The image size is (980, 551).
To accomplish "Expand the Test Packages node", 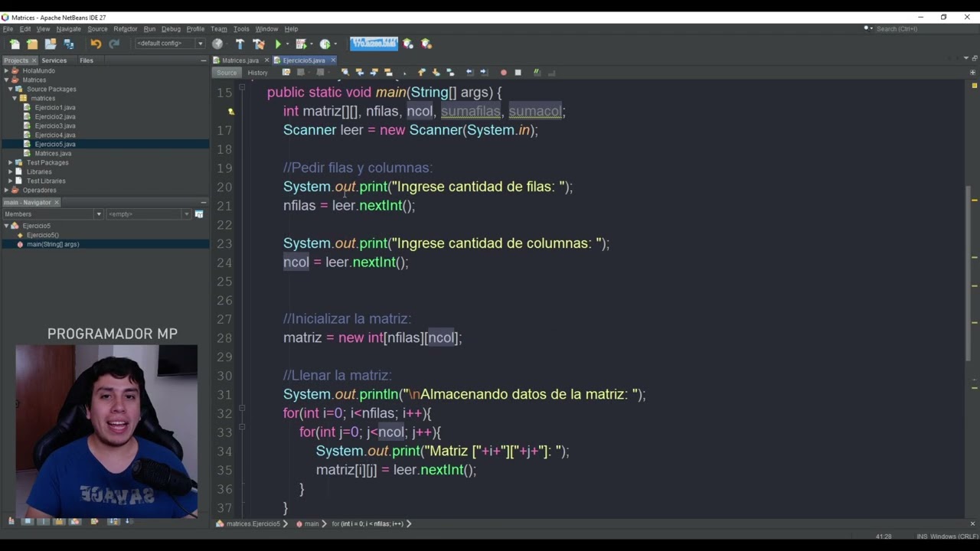I will 11,162.
